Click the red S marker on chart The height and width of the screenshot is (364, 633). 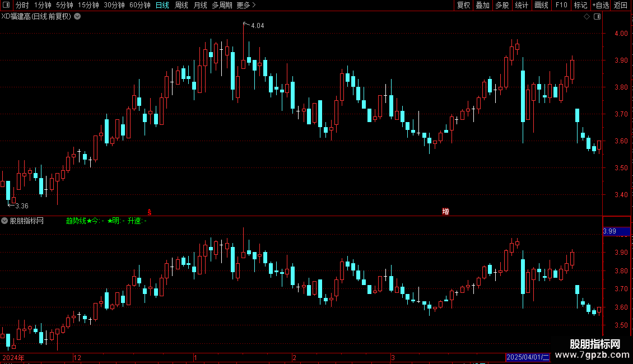coord(150,212)
